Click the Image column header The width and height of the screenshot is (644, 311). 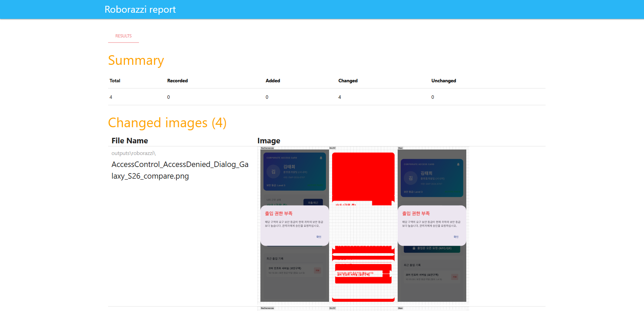tap(269, 141)
